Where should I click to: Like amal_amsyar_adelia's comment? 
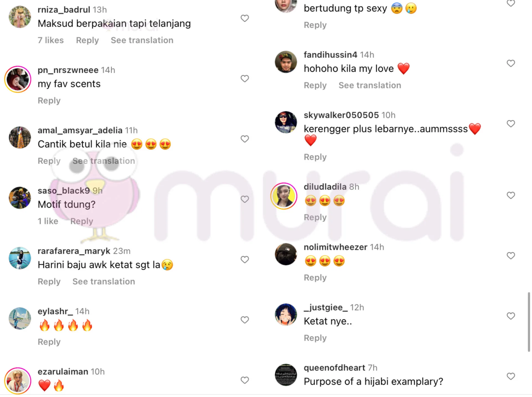[244, 139]
